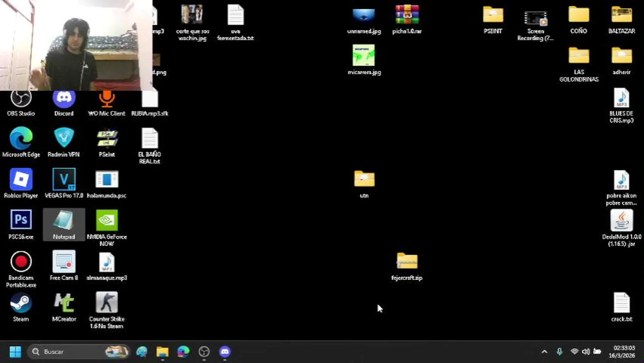Select the NVIDIA GeForce NOW icon
This screenshot has width=644, height=363.
point(106,228)
